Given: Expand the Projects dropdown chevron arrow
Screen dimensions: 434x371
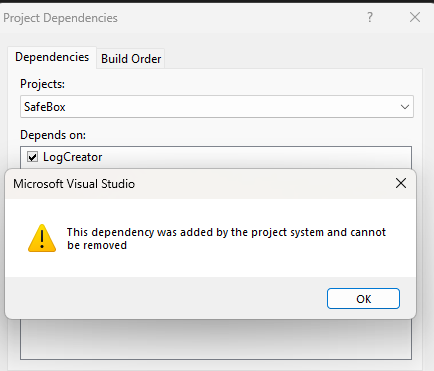Looking at the screenshot, I should click(405, 107).
